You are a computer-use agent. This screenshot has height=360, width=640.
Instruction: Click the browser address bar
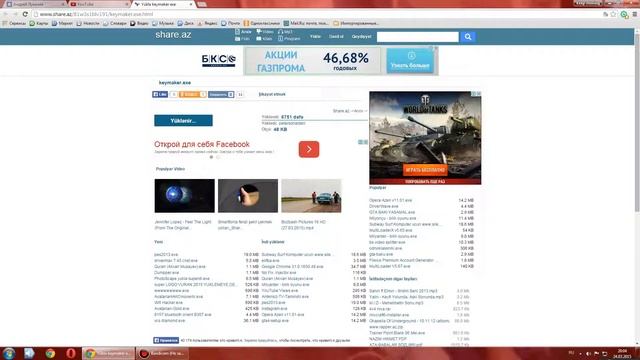pos(318,14)
